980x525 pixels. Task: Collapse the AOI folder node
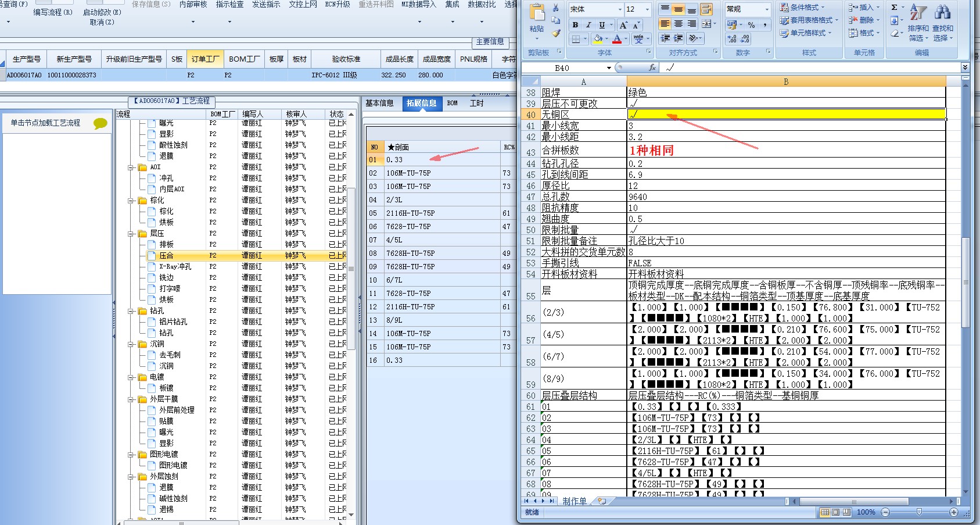pyautogui.click(x=131, y=167)
